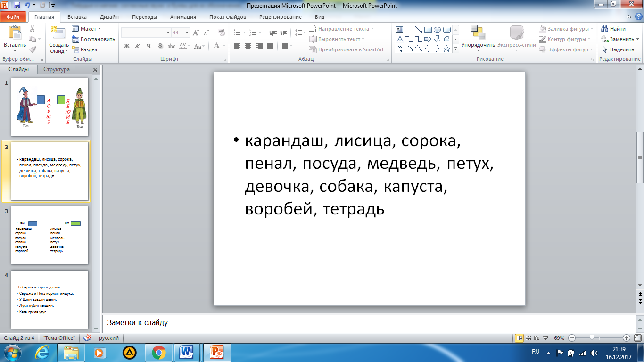Open the Упорядочить arrange dropdown
644x362 pixels.
[478, 38]
